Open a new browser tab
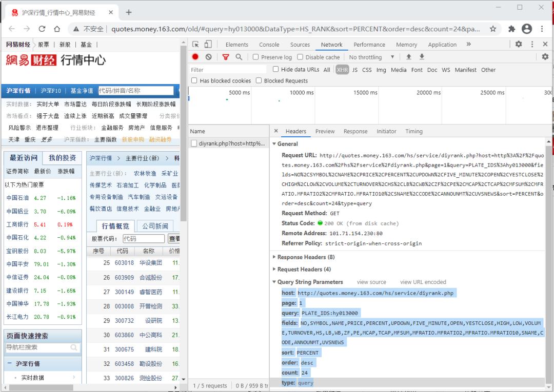Image resolution: width=554 pixels, height=392 pixels. (129, 12)
